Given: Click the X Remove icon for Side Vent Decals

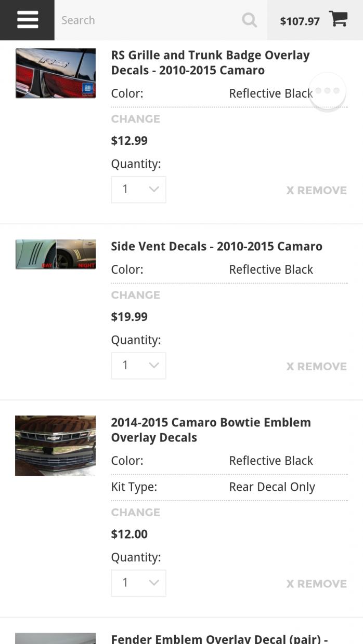Looking at the screenshot, I should 316,366.
